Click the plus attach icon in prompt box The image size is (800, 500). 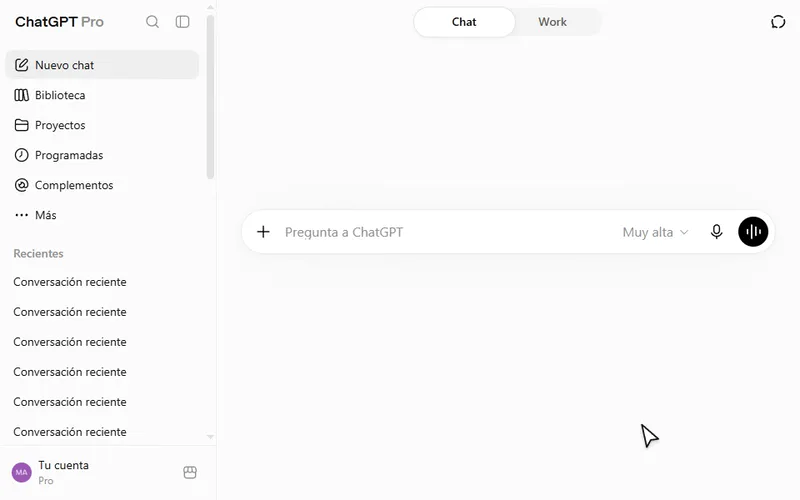(x=263, y=232)
